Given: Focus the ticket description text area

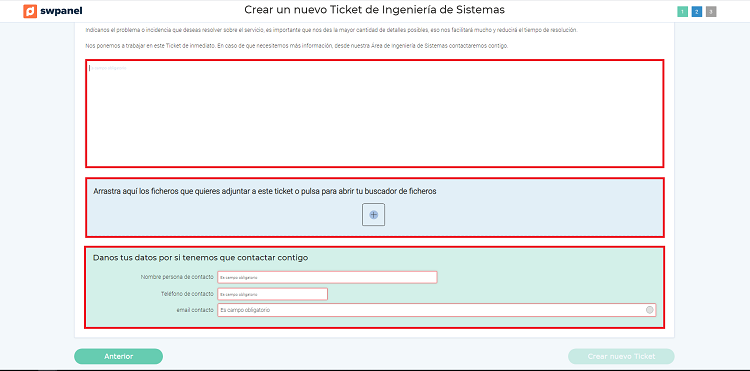Looking at the screenshot, I should coord(375,113).
